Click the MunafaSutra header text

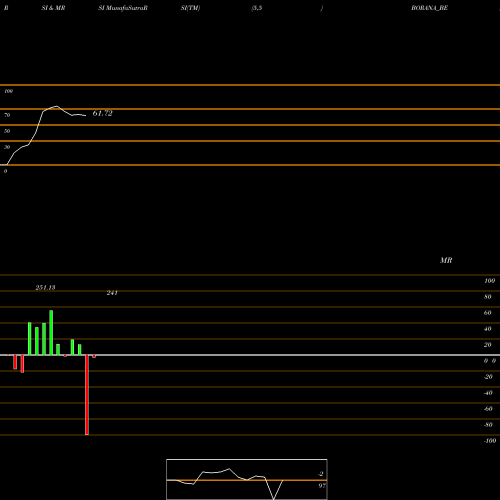(123, 8)
